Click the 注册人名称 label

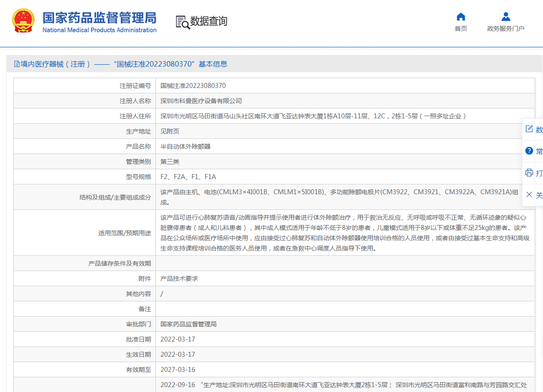tap(135, 101)
